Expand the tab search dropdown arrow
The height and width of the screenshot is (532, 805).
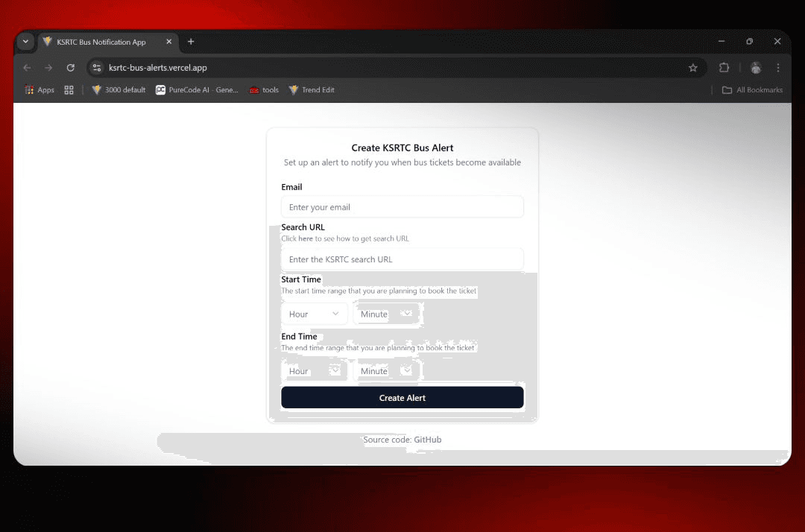(25, 42)
